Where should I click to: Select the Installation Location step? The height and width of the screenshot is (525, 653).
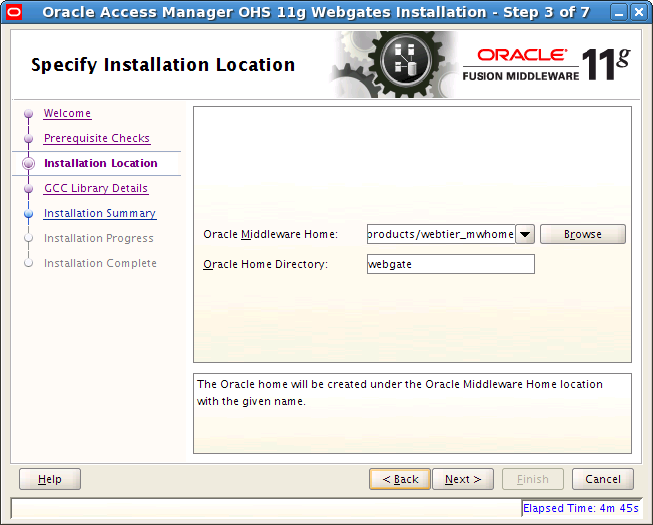point(101,163)
